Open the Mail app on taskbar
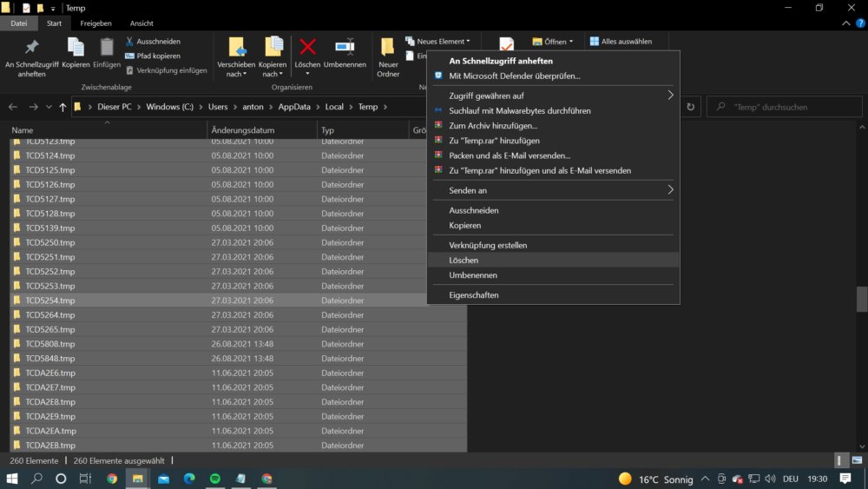The image size is (868, 489). pyautogui.click(x=164, y=479)
